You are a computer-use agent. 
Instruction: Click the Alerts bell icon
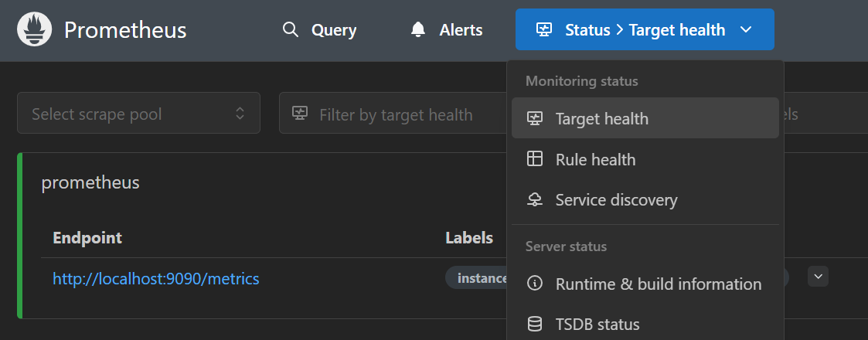(x=418, y=30)
